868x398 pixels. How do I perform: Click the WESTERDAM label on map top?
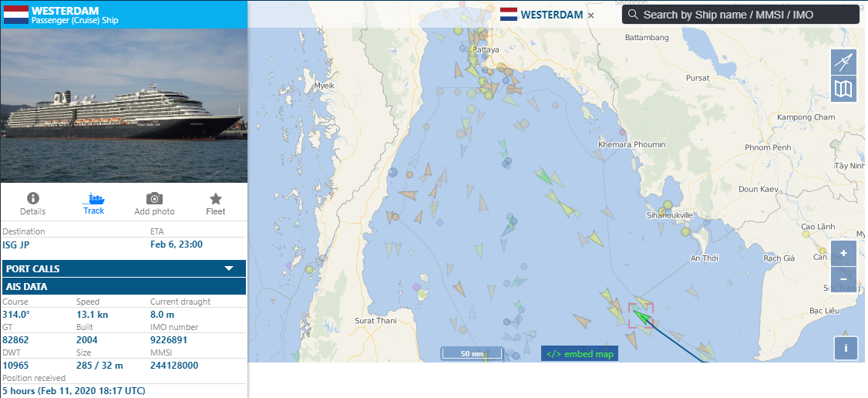click(552, 15)
